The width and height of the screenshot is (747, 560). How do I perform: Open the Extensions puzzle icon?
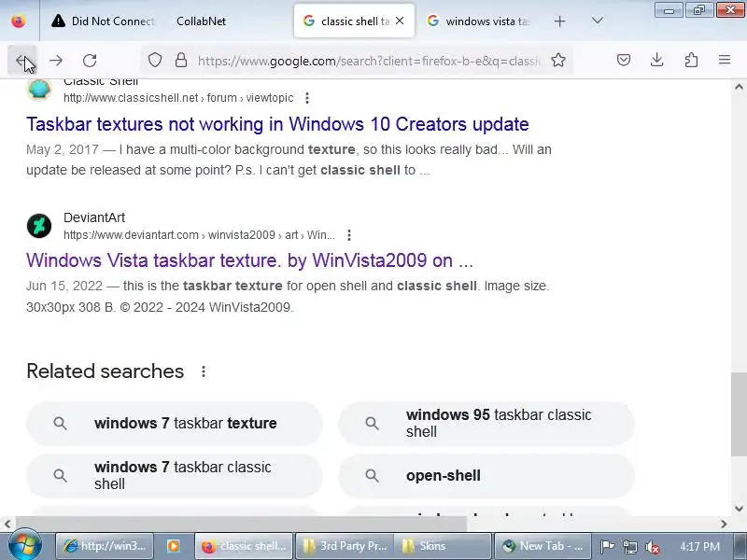pyautogui.click(x=691, y=60)
